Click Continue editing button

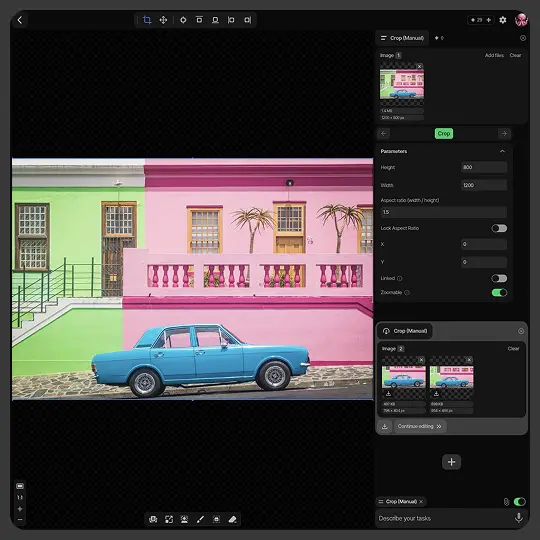point(419,426)
